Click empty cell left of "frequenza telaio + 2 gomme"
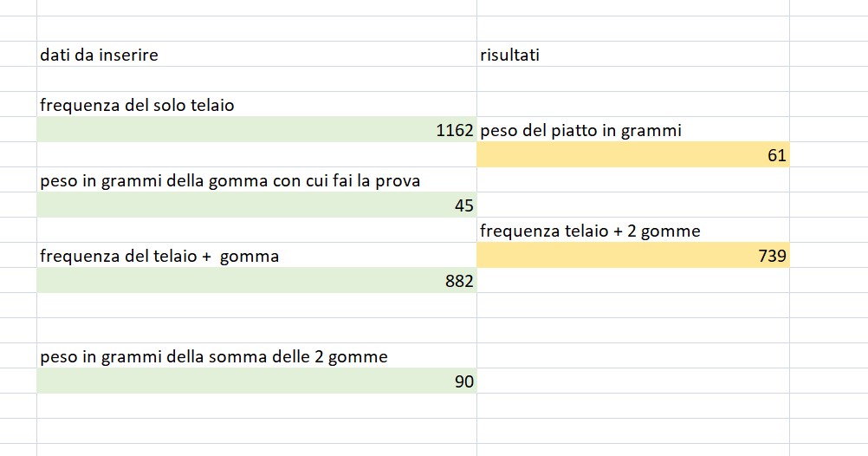 (x=256, y=231)
